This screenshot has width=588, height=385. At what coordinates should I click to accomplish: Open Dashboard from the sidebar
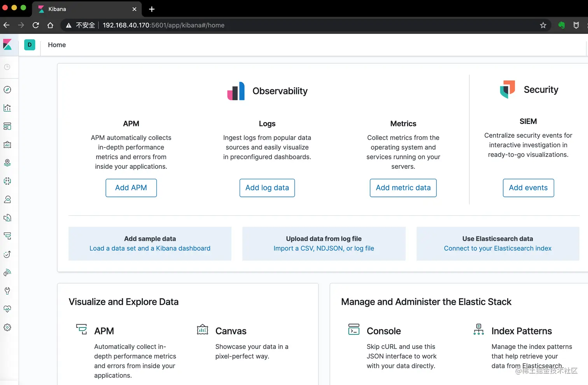coord(7,126)
